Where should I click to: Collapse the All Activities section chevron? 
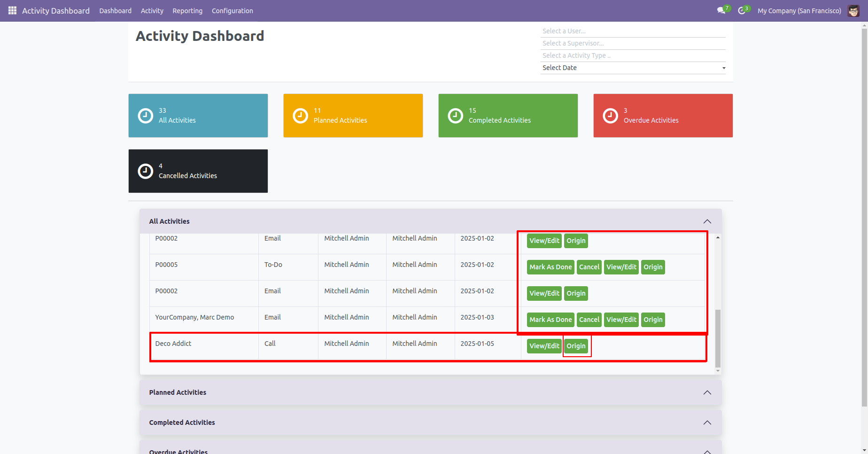click(707, 221)
